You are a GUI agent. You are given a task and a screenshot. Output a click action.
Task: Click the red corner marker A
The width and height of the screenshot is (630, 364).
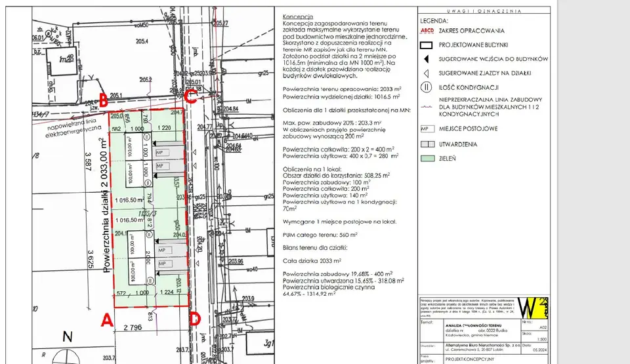coord(107,320)
